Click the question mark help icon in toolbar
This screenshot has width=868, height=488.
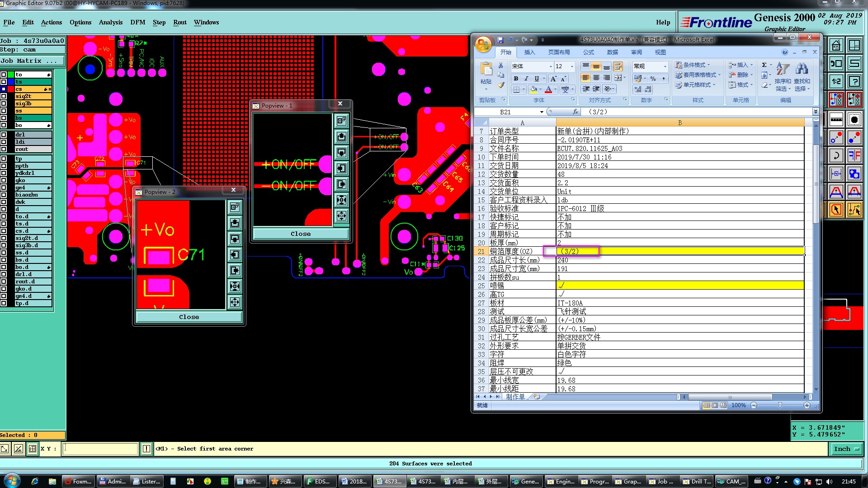pos(854,81)
